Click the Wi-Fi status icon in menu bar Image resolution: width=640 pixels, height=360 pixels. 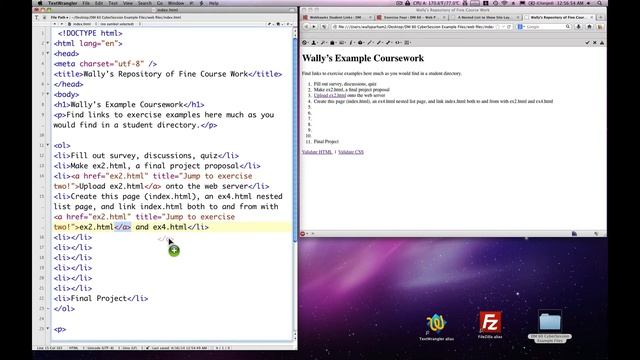tap(504, 3)
